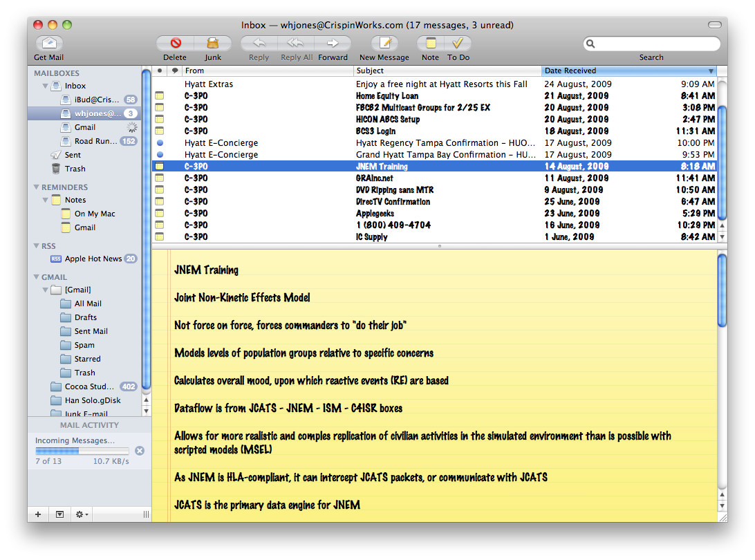
Task: Select the HICON ABCS Setup note
Action: (434, 120)
